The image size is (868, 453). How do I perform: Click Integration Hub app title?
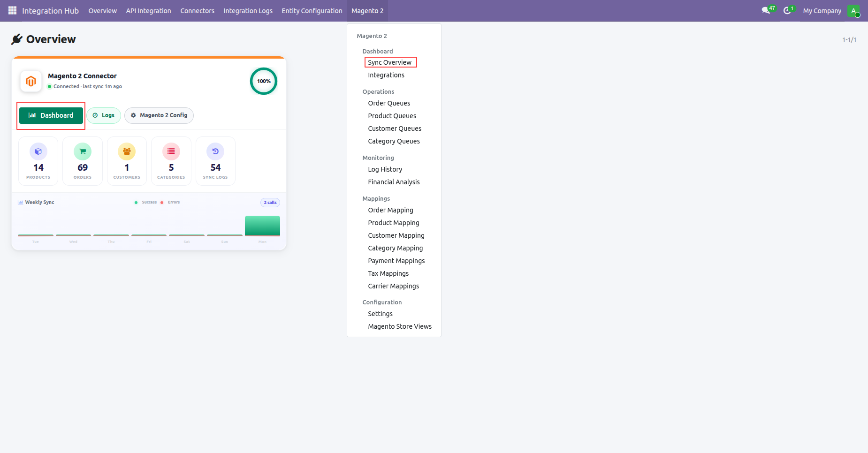[51, 11]
